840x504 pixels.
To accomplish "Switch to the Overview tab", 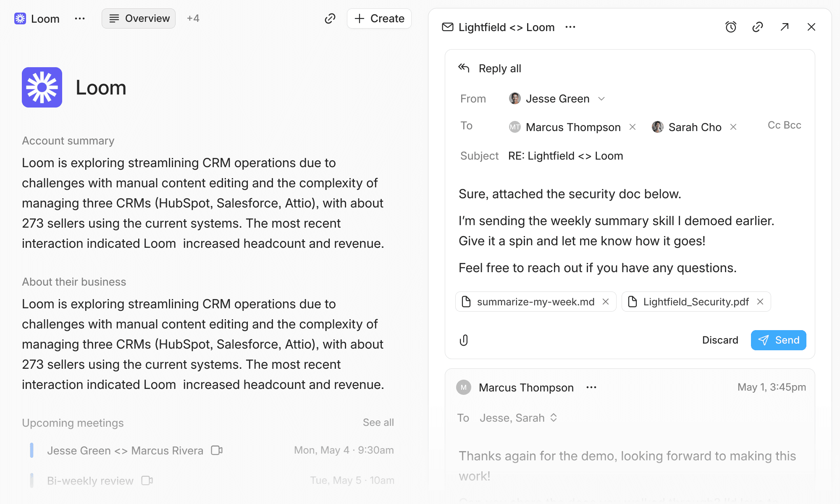I will (x=139, y=18).
